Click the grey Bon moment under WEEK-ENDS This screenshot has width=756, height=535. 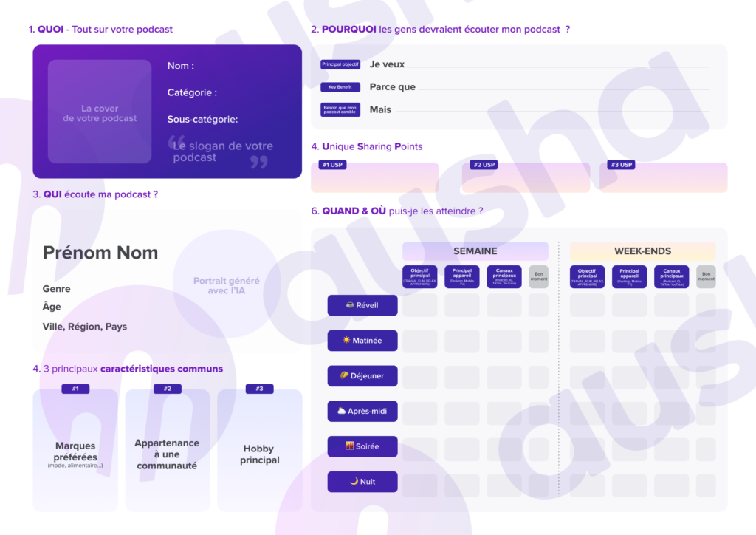pos(706,277)
